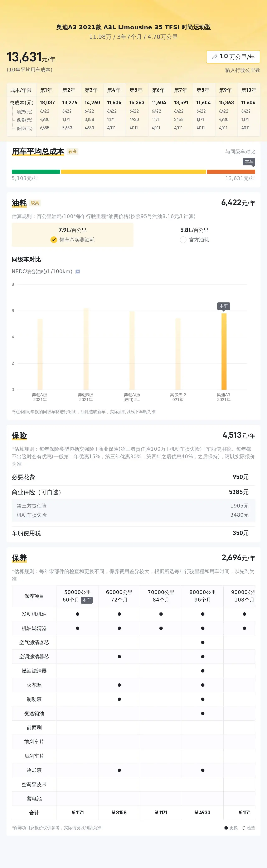Click the 第1年 column header

point(46,90)
